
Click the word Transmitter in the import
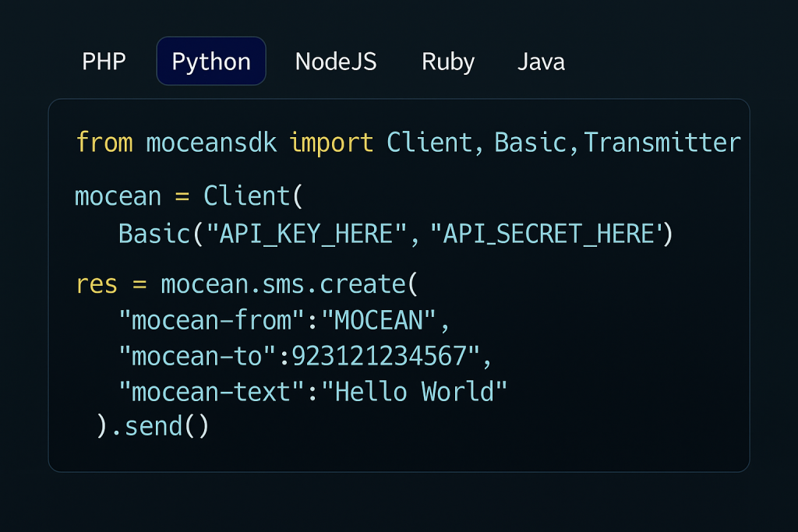click(662, 143)
